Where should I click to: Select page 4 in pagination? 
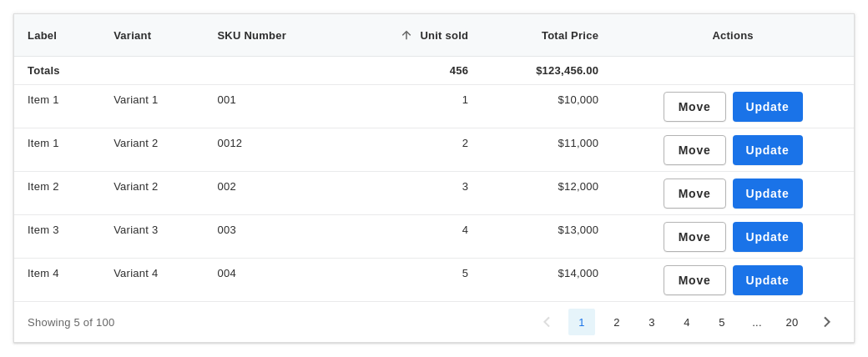click(x=686, y=322)
